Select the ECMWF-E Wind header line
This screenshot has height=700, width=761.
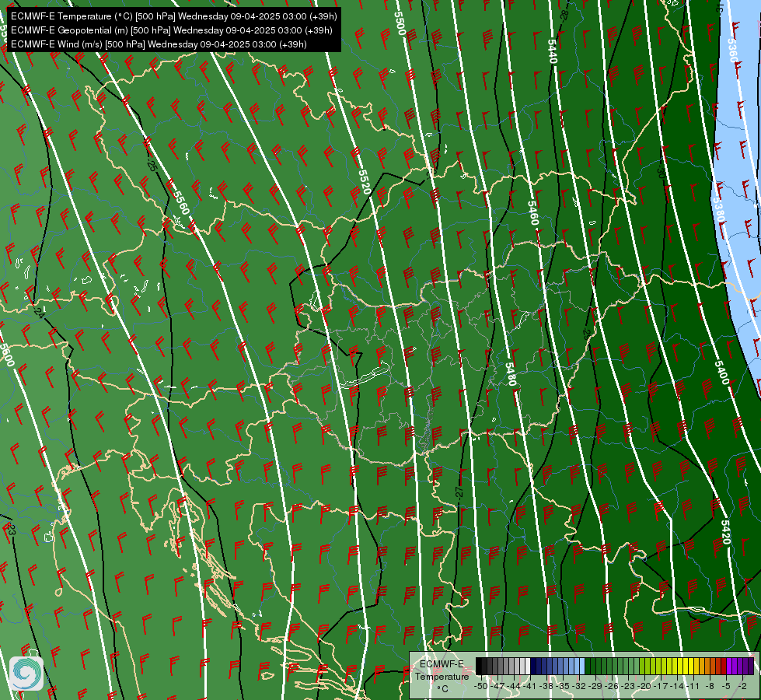click(x=159, y=44)
